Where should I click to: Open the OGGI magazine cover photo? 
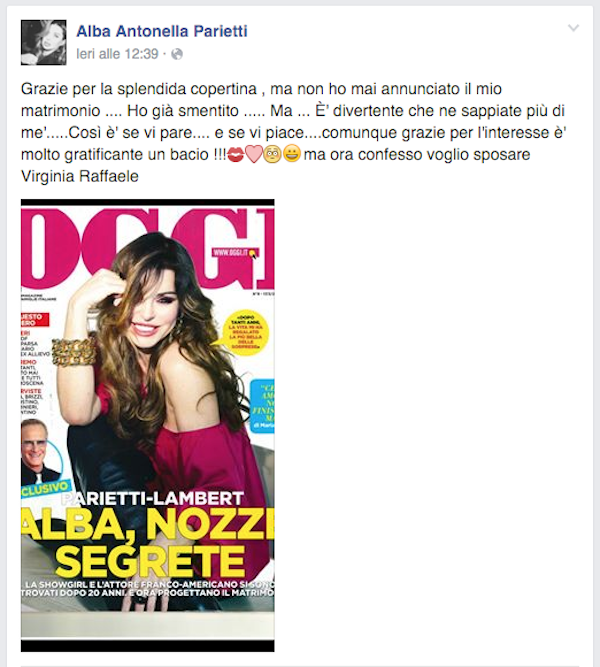pyautogui.click(x=148, y=425)
